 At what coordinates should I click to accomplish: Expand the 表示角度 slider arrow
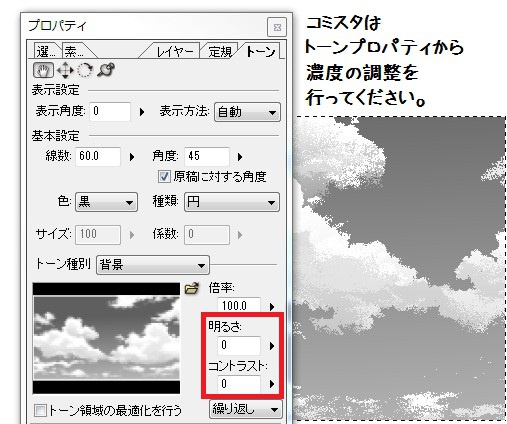tap(142, 112)
